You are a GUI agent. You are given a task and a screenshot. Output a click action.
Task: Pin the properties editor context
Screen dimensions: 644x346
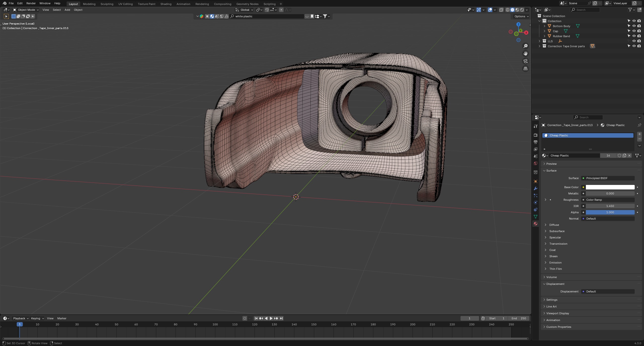click(x=639, y=125)
